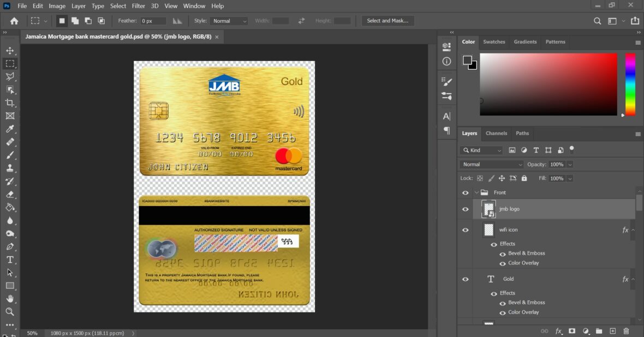Select the Move tool
The height and width of the screenshot is (337, 644).
point(10,51)
